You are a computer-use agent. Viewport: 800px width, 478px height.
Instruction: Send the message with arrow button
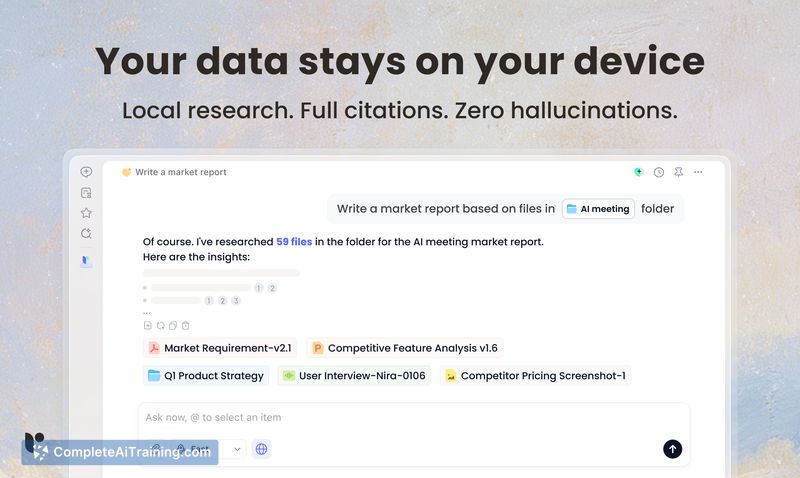coord(672,449)
